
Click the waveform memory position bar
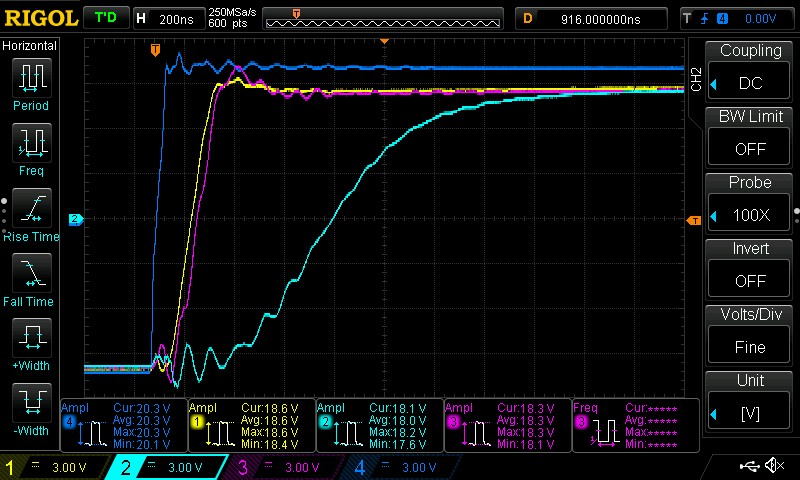coord(384,18)
